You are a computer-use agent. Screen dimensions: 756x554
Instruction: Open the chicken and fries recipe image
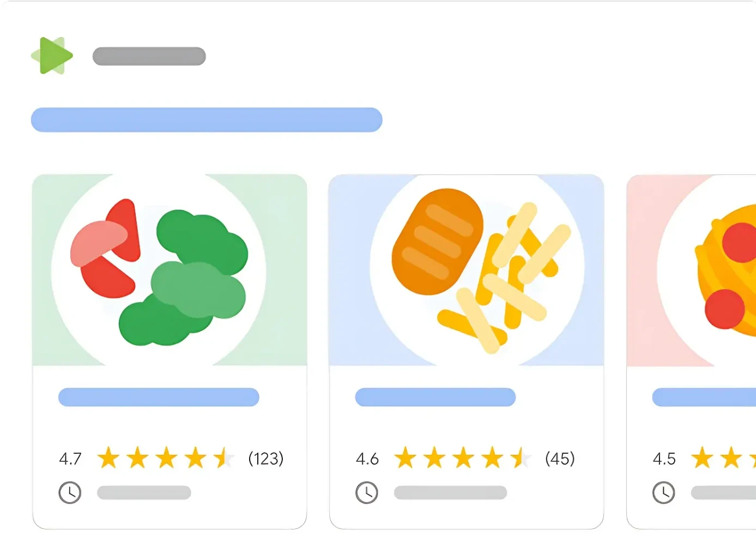[467, 271]
